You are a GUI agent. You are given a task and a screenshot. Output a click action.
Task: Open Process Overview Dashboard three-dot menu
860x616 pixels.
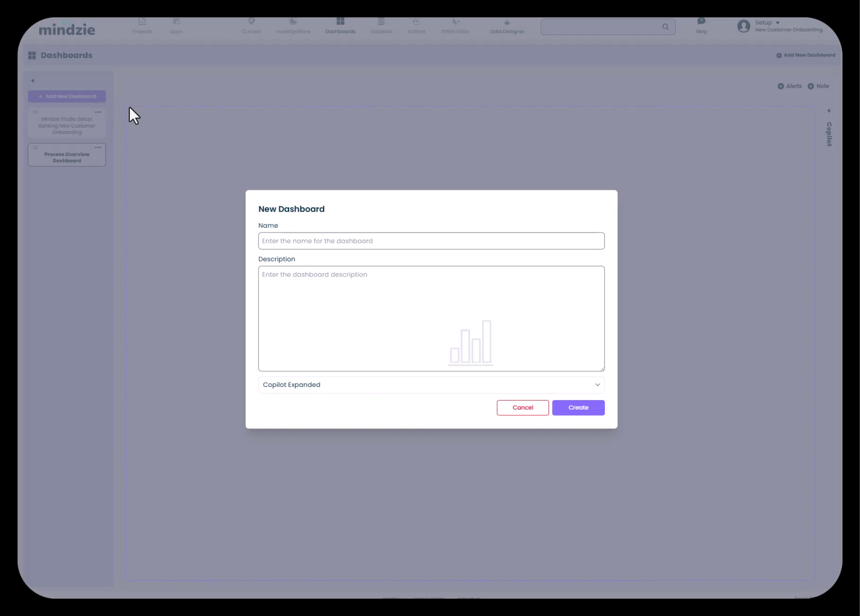[98, 147]
